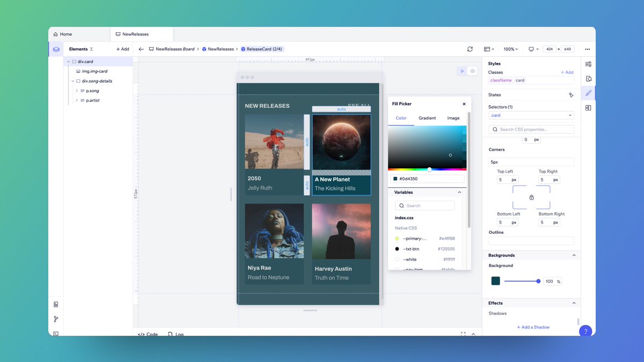The height and width of the screenshot is (362, 644).
Task: Select the Color tab in Fill Picker
Action: pos(401,118)
